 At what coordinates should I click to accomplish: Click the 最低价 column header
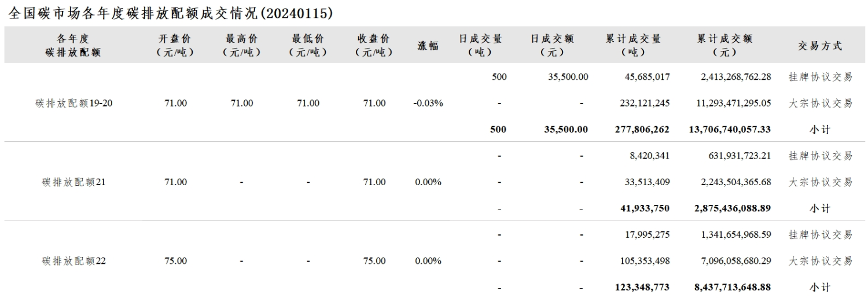tap(308, 46)
